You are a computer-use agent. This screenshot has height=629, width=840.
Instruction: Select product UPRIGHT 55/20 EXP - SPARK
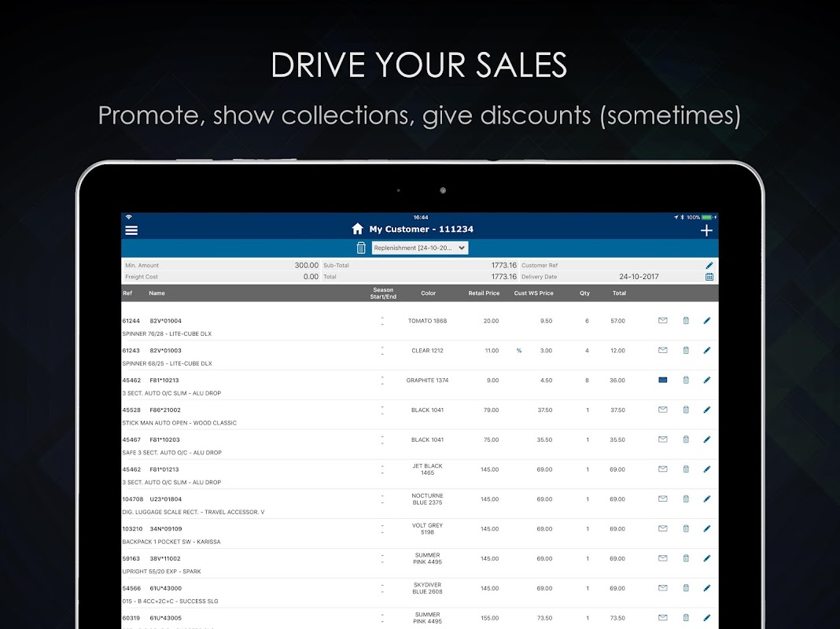click(x=162, y=571)
